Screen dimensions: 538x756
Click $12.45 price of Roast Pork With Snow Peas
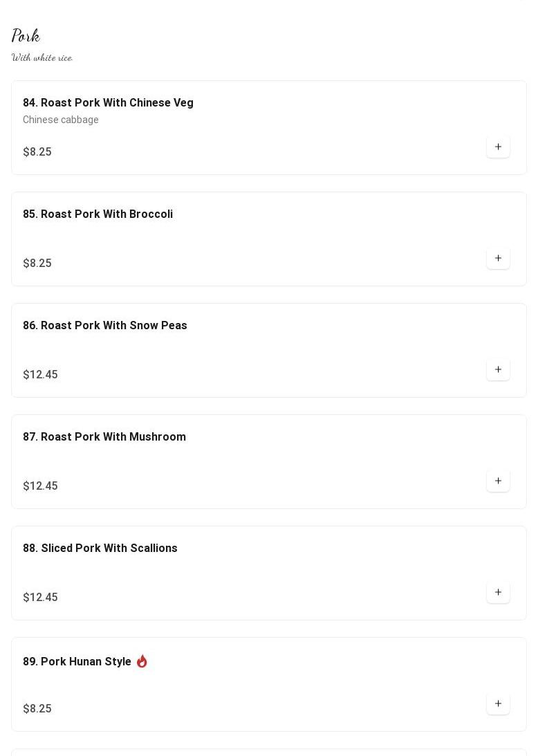(40, 375)
